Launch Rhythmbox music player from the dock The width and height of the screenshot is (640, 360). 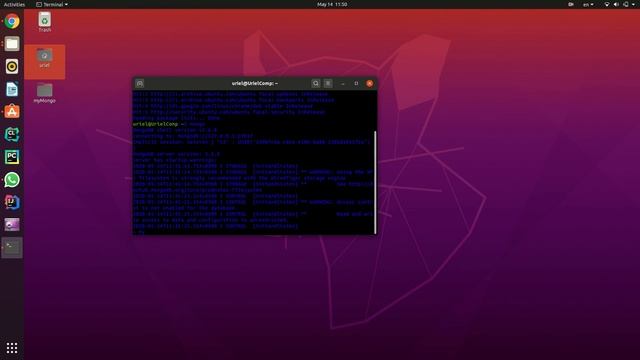point(12,66)
